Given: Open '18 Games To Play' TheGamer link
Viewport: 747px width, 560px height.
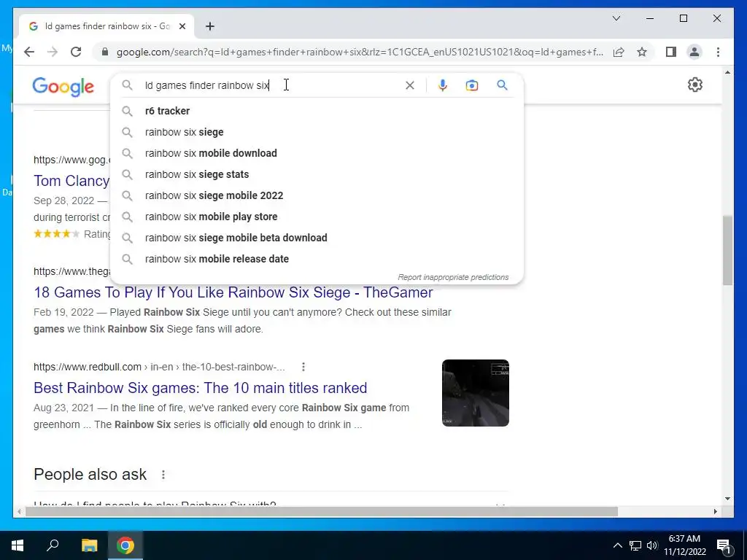Looking at the screenshot, I should point(233,292).
